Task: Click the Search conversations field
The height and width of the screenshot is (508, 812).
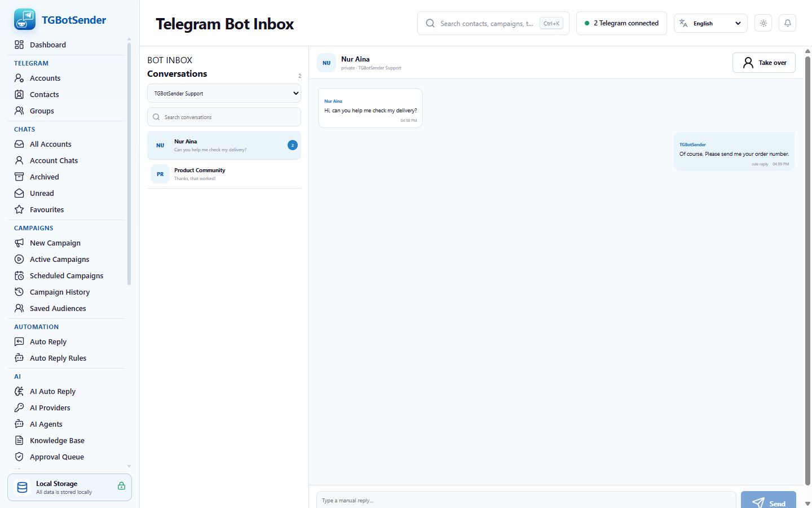Action: click(x=224, y=117)
